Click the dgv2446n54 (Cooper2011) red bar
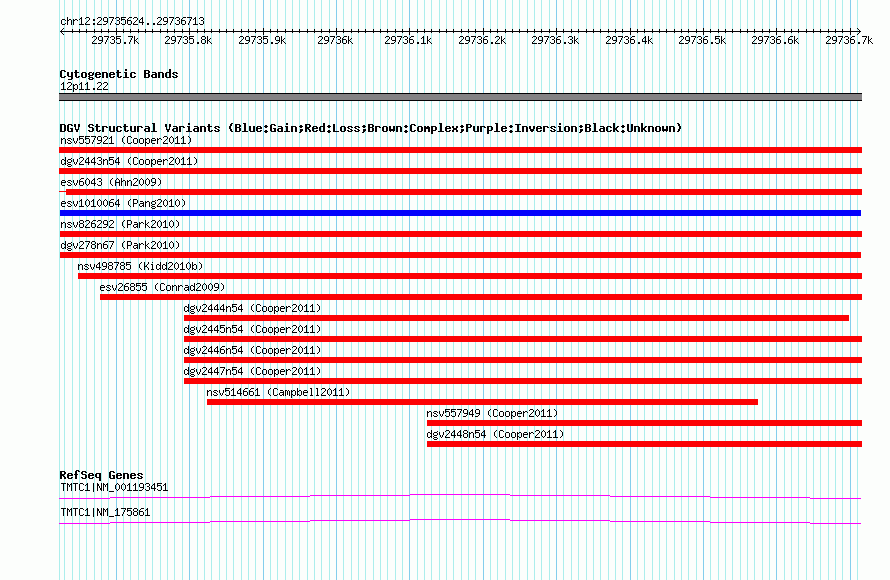 [523, 360]
